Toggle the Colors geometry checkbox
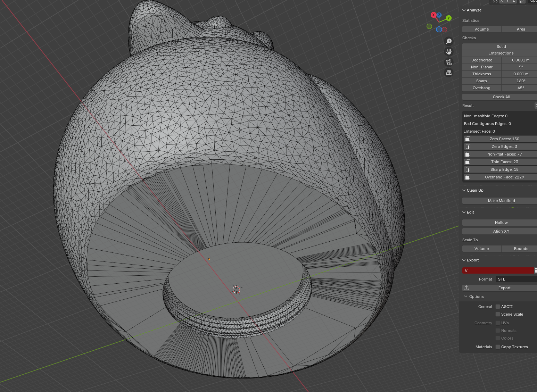Screen dimensions: 537x392 [498, 338]
